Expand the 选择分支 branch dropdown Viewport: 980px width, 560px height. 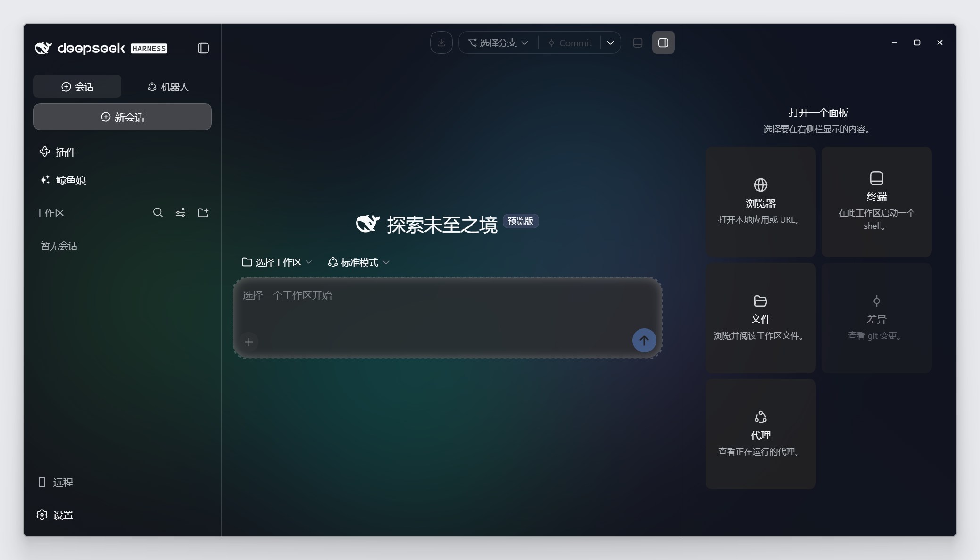coord(498,43)
